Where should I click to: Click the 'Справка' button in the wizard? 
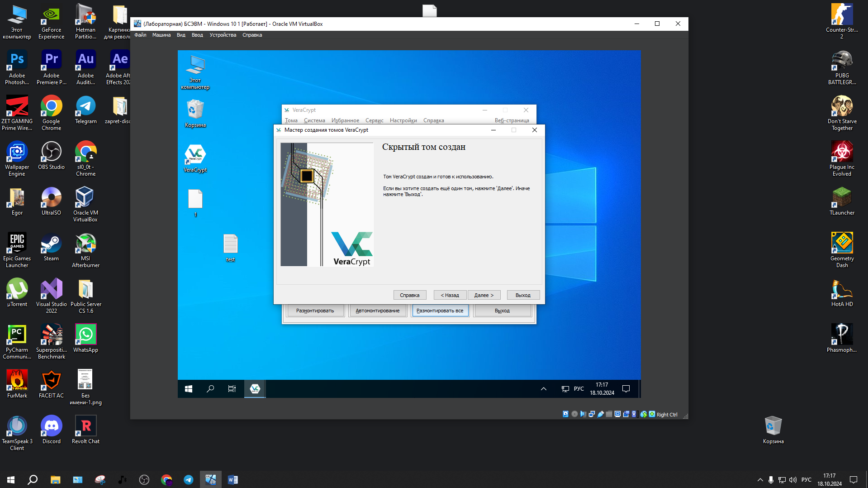[409, 295]
